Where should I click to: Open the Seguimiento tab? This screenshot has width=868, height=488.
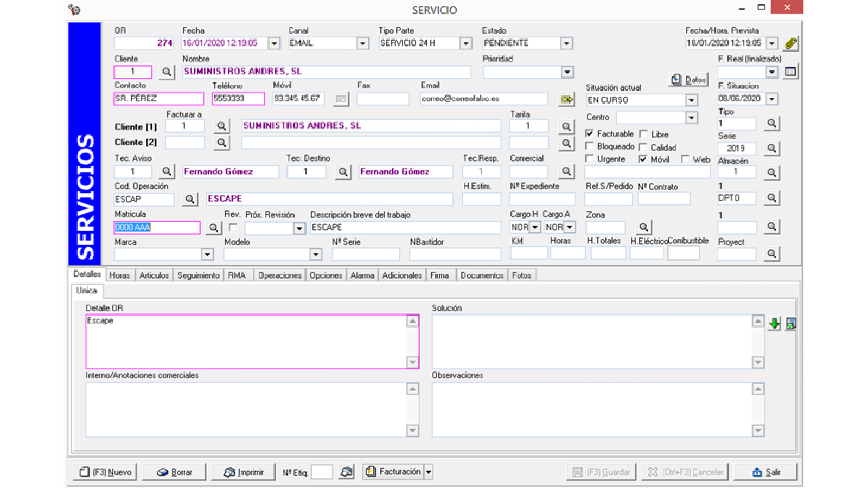[x=198, y=275]
